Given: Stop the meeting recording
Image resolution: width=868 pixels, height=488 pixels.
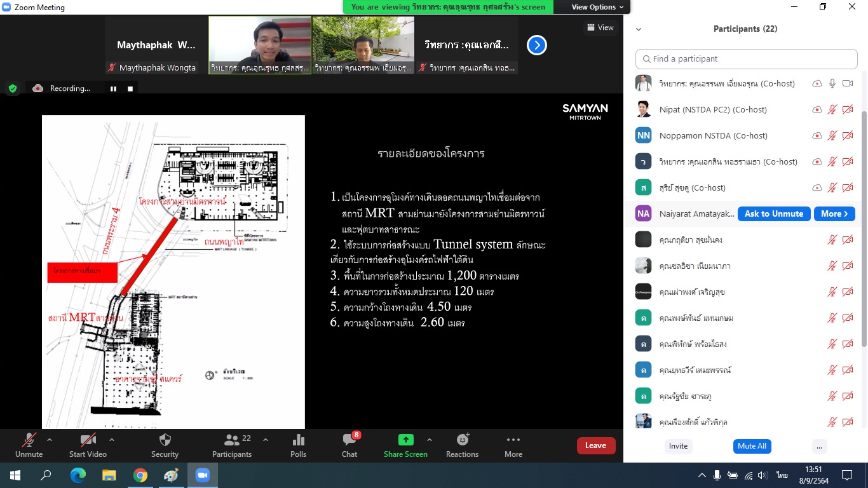Looking at the screenshot, I should point(130,89).
